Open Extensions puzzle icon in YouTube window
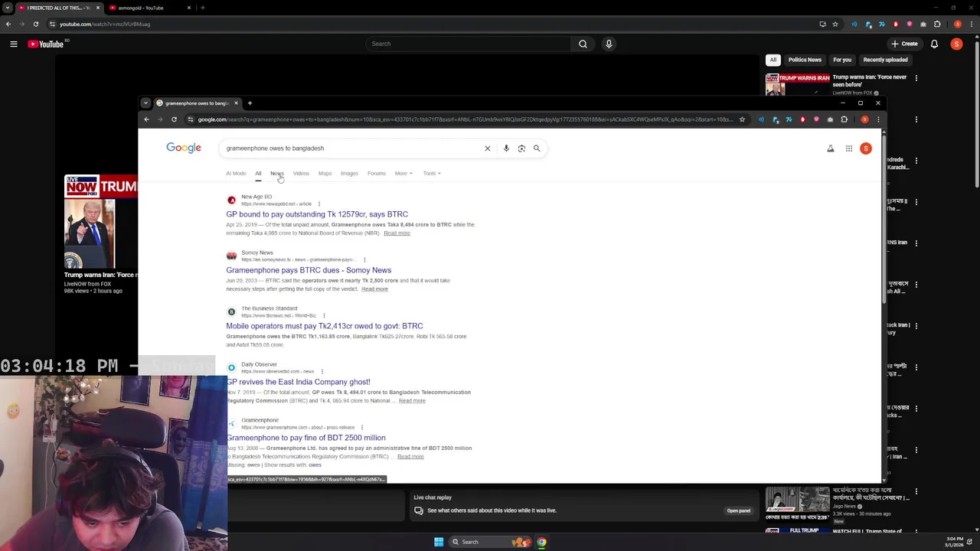 [937, 24]
